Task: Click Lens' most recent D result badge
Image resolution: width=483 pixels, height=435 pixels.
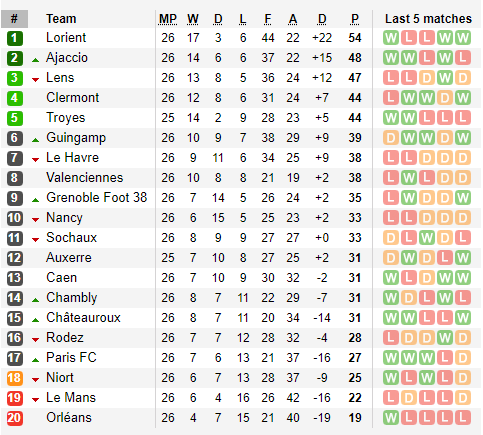Action: 463,78
